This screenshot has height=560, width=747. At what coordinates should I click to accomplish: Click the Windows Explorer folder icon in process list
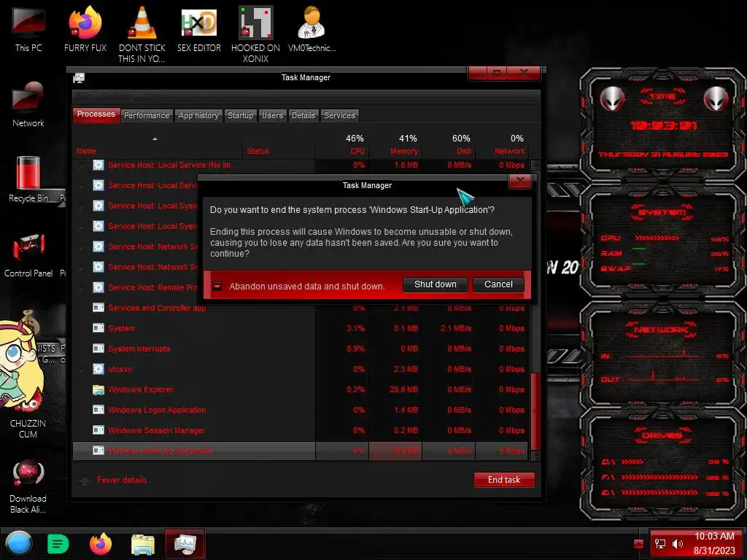pyautogui.click(x=98, y=389)
